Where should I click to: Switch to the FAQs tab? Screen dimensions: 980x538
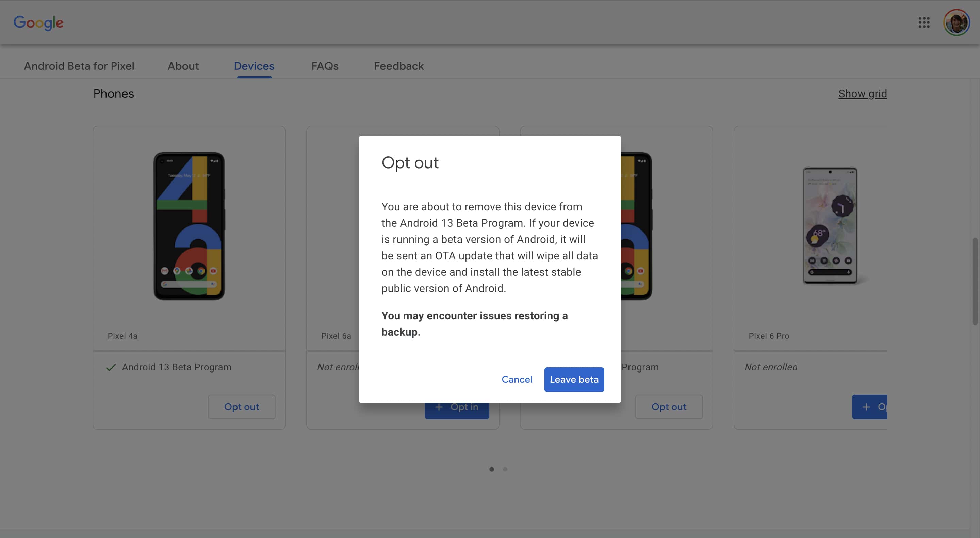point(325,66)
